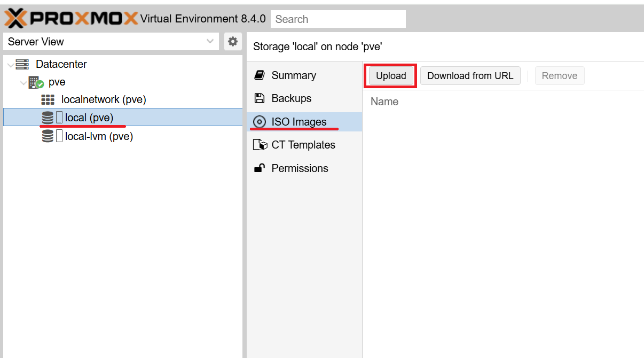
Task: Collapse the Datacenter tree node
Action: (x=11, y=65)
